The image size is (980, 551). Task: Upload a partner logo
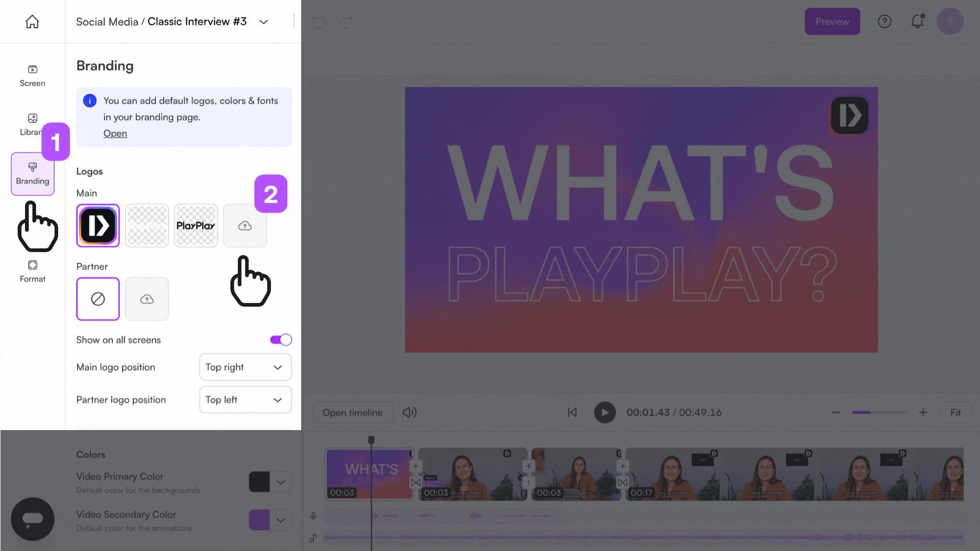click(x=147, y=299)
